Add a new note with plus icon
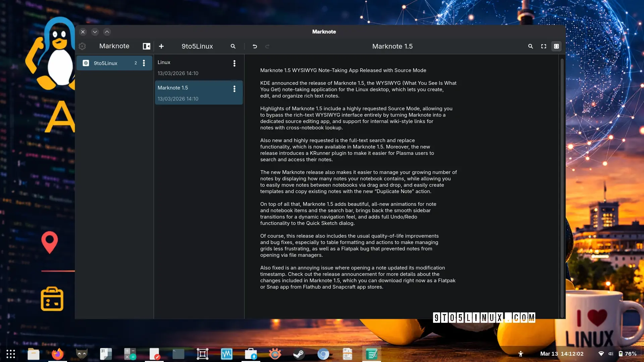 tap(161, 46)
